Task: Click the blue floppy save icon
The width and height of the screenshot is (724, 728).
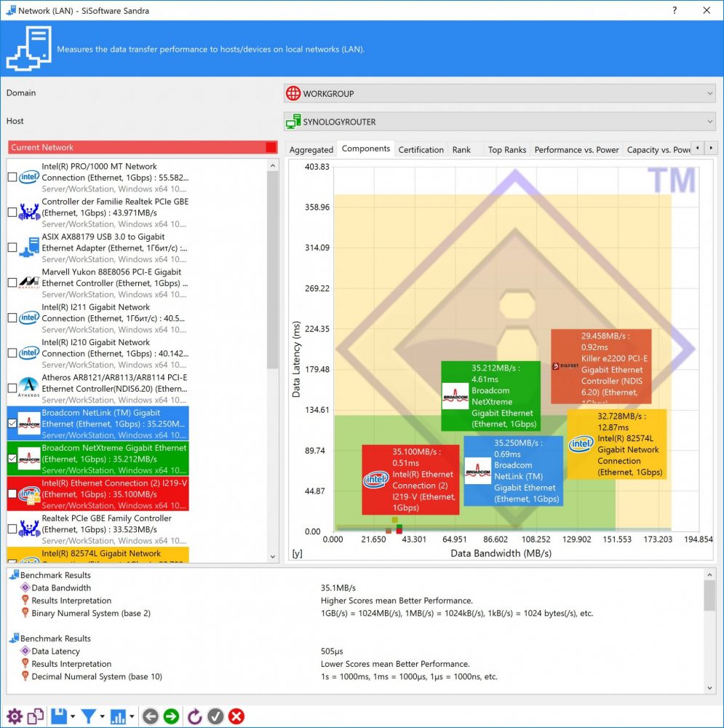Action: (59, 716)
